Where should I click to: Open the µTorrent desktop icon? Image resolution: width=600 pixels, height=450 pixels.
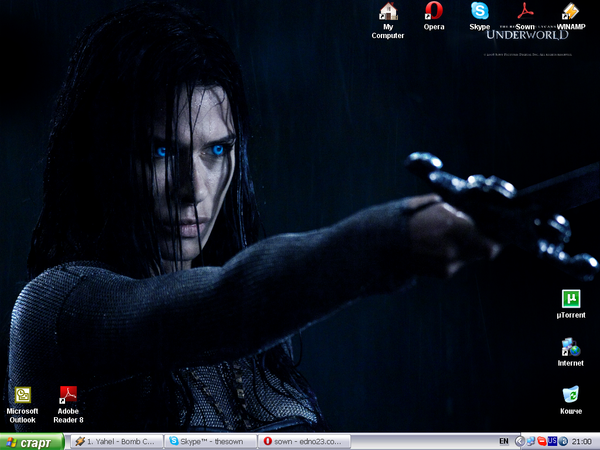(571, 304)
